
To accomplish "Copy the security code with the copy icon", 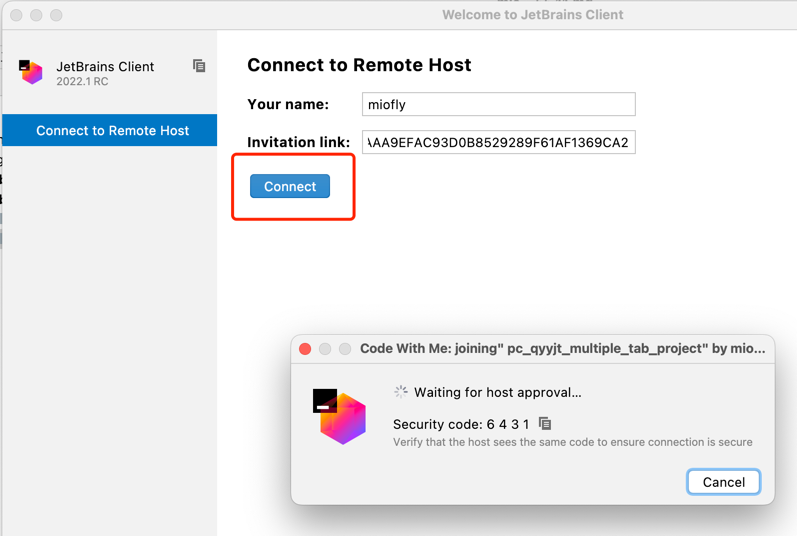I will click(x=545, y=423).
